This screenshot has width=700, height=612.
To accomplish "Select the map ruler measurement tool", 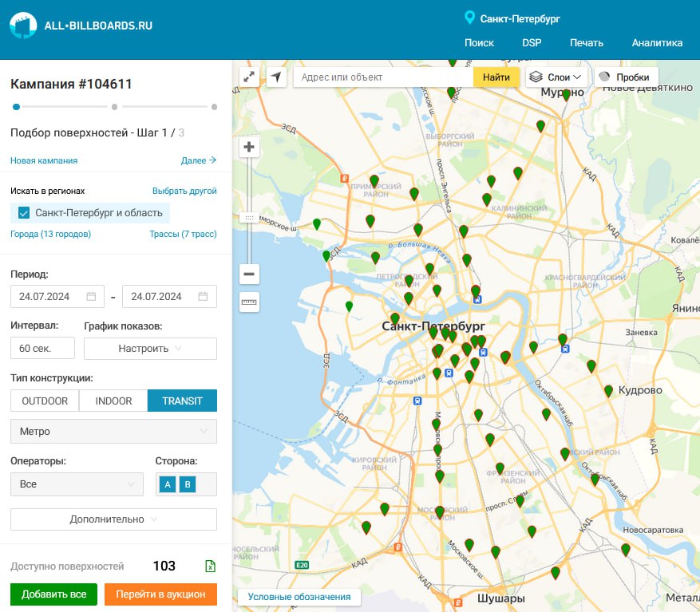I will click(249, 302).
